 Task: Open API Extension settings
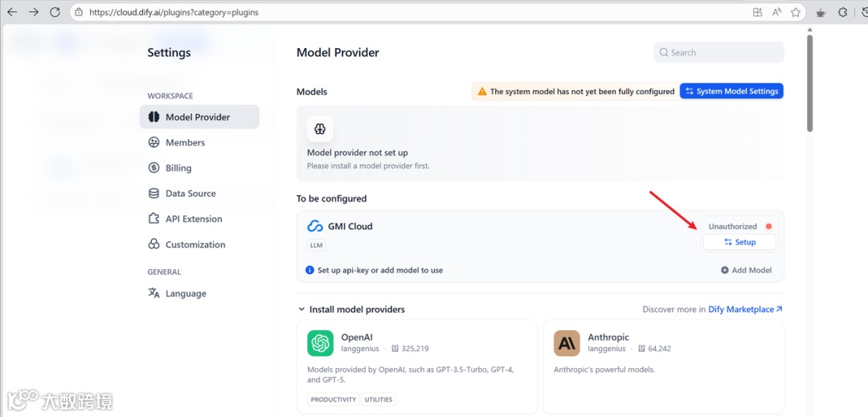coord(194,219)
